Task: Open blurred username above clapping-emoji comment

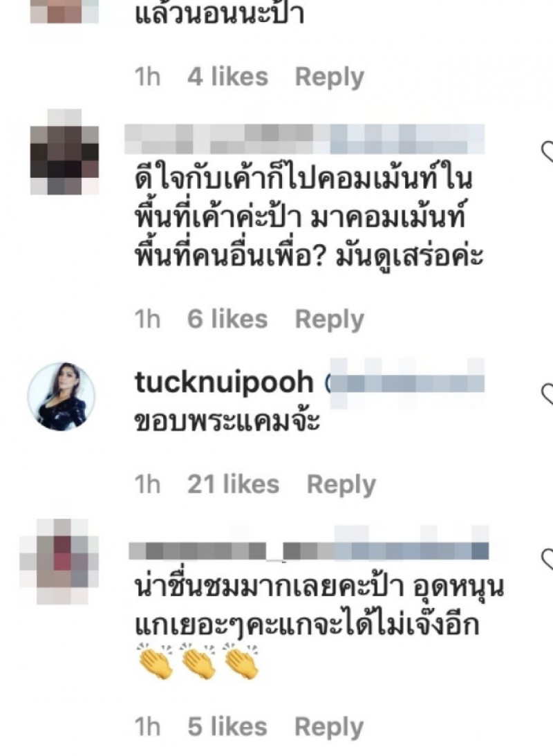Action: pyautogui.click(x=309, y=551)
